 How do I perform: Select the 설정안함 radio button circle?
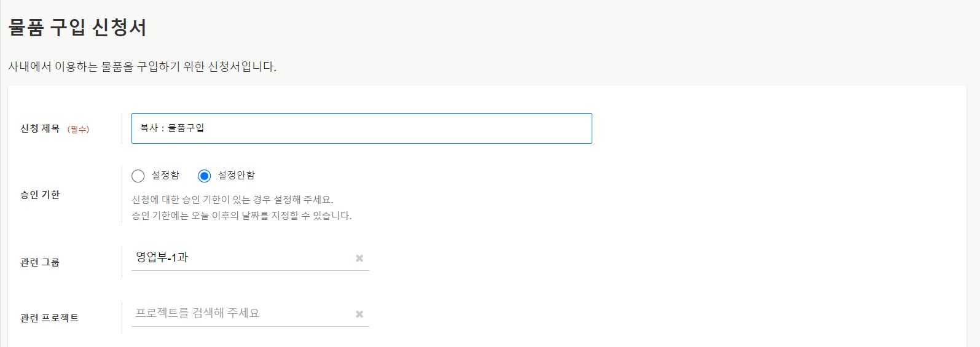tap(205, 176)
